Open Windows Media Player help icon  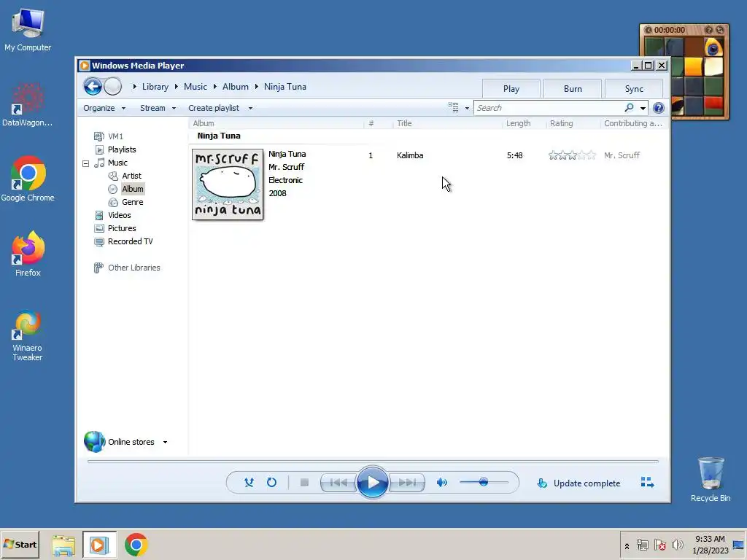click(x=659, y=108)
